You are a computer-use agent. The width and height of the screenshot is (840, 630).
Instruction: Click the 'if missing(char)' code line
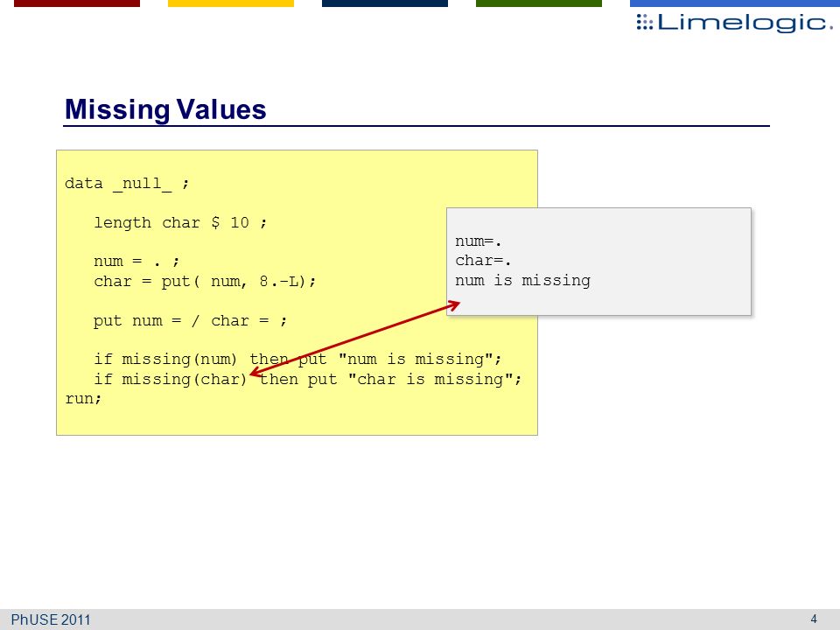click(x=307, y=379)
